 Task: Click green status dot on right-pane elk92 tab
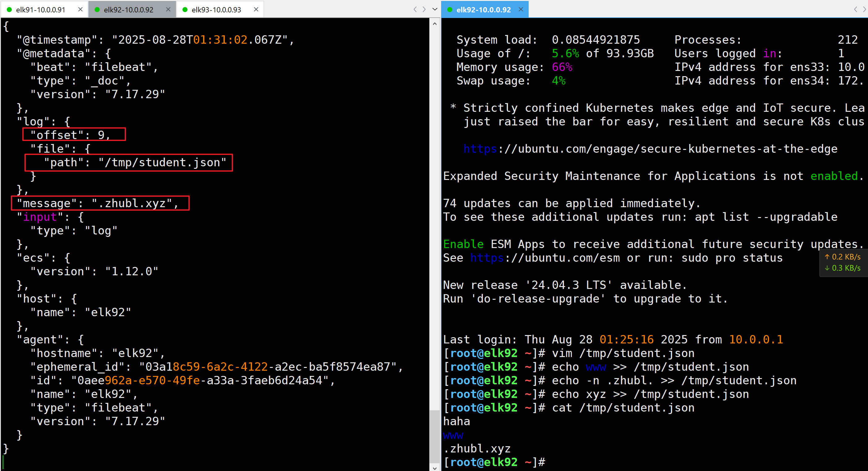[x=449, y=10]
